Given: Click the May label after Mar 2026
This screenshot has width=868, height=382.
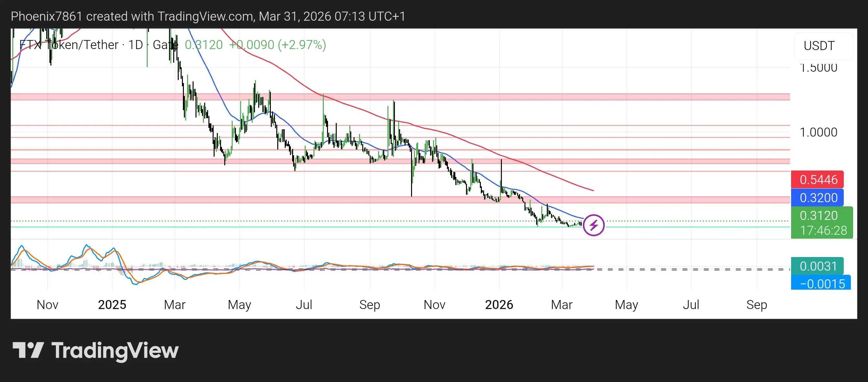Looking at the screenshot, I should [626, 305].
